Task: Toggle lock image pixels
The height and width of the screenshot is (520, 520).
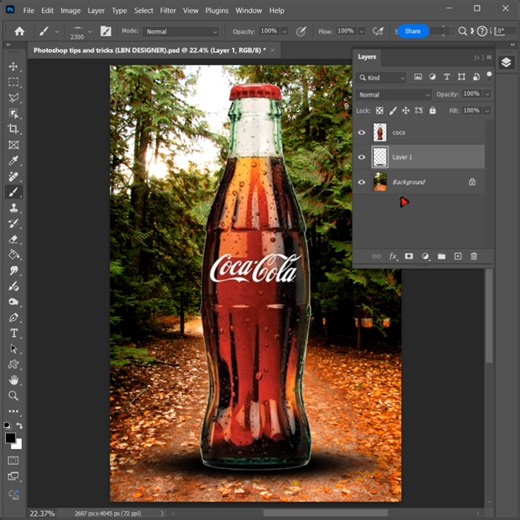Action: [393, 111]
